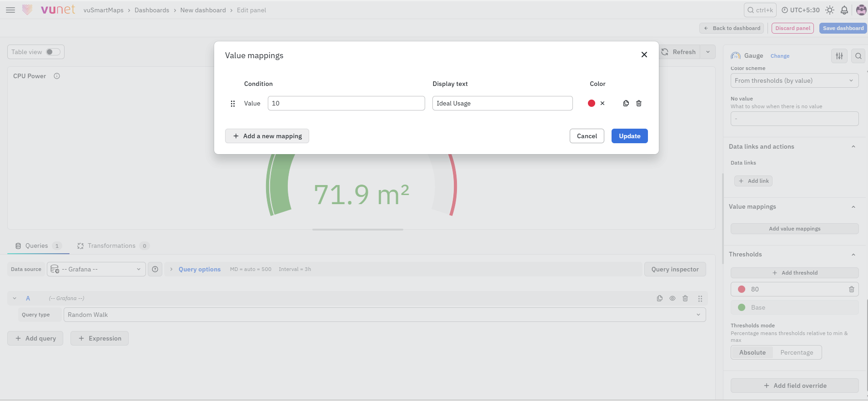Clear the mapping color with the x icon
The image size is (868, 401).
point(602,103)
